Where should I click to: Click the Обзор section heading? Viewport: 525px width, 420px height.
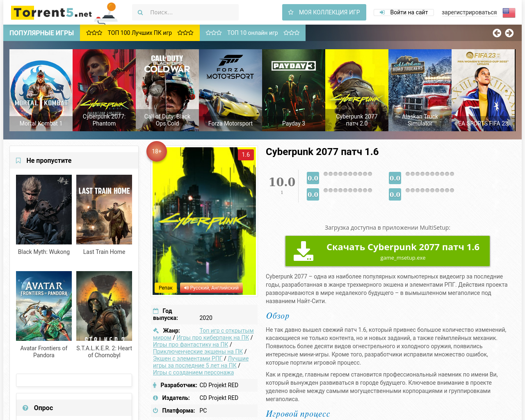pos(278,316)
